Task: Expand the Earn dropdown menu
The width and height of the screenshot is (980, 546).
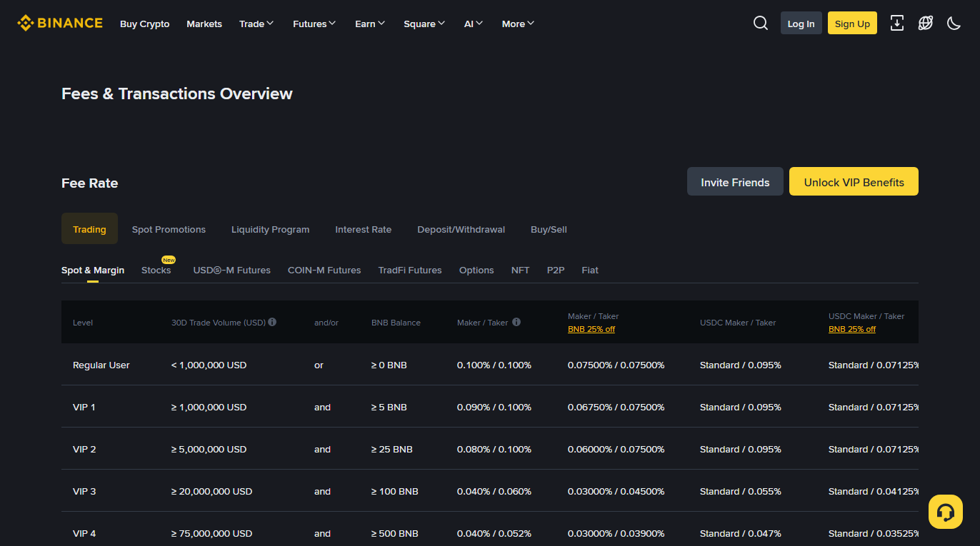Action: click(x=370, y=24)
